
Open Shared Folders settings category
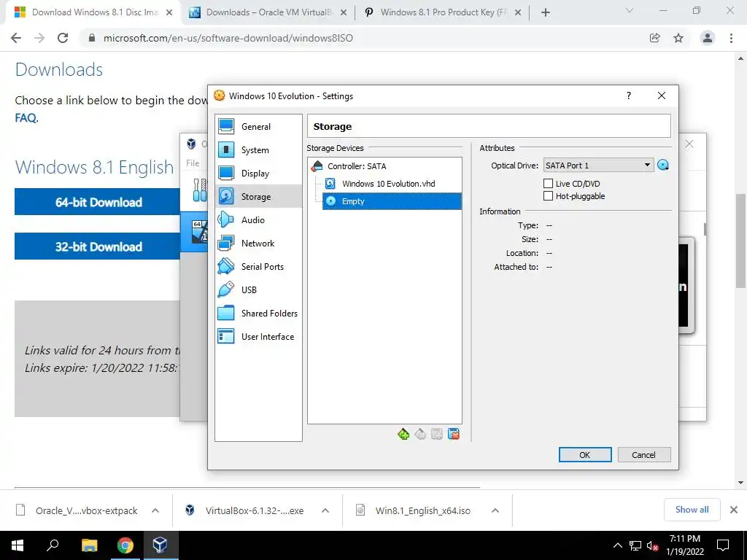coord(258,313)
